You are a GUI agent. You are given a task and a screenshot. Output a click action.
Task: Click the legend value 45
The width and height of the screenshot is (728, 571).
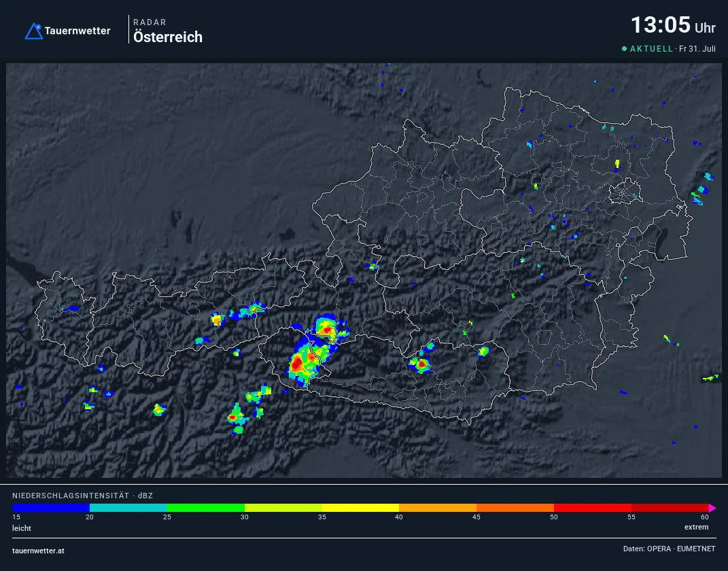[x=476, y=517]
